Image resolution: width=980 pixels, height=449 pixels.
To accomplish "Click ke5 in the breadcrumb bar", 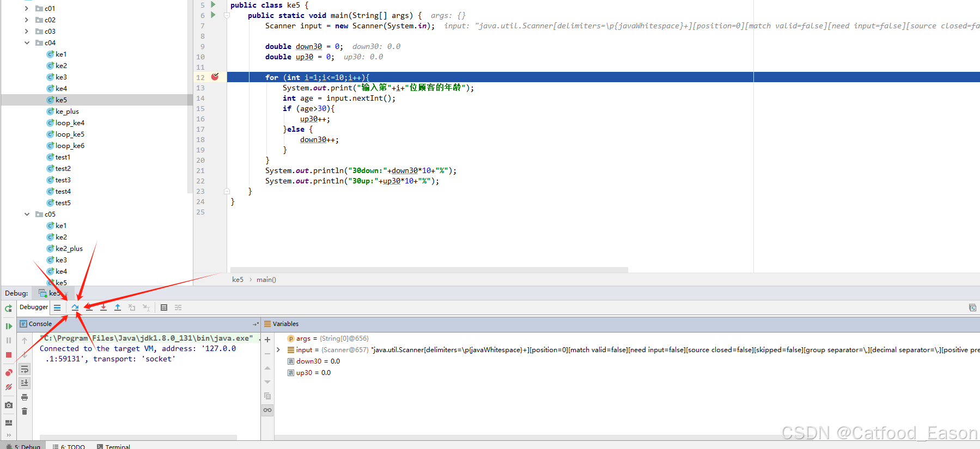I will coord(238,280).
